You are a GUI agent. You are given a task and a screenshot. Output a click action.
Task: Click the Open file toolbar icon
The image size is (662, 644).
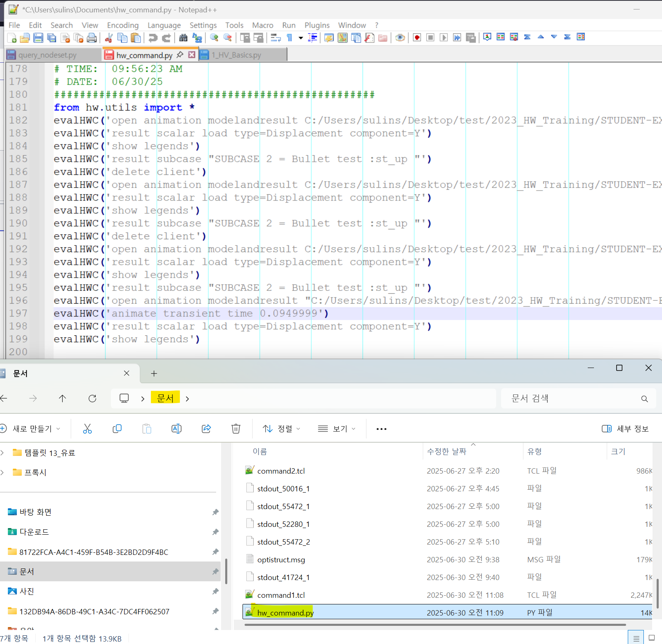coord(25,38)
